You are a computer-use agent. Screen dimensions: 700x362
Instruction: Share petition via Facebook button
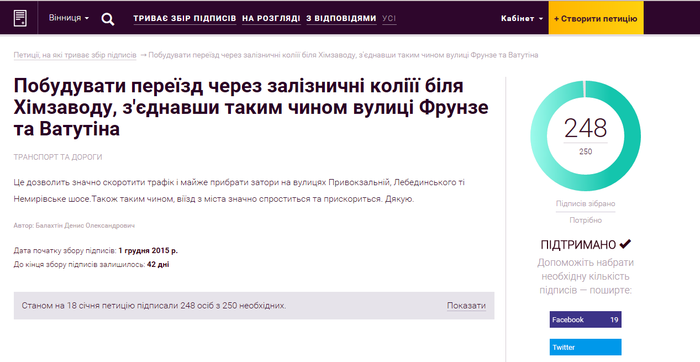(585, 320)
